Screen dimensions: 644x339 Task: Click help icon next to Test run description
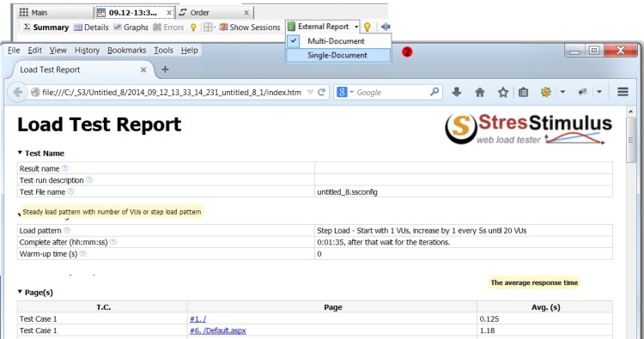pos(89,179)
